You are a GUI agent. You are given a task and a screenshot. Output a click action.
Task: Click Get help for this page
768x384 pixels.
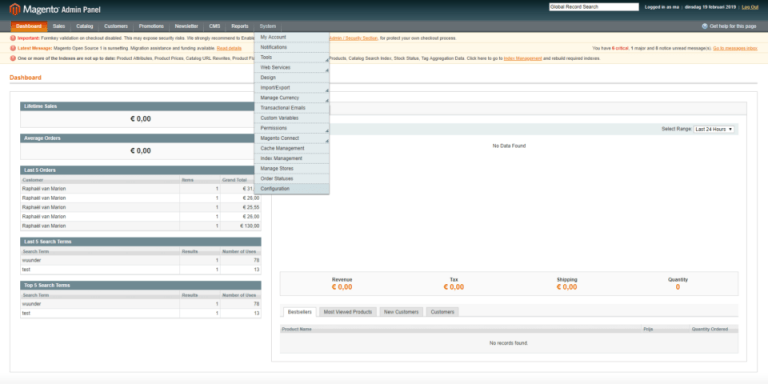pos(733,26)
